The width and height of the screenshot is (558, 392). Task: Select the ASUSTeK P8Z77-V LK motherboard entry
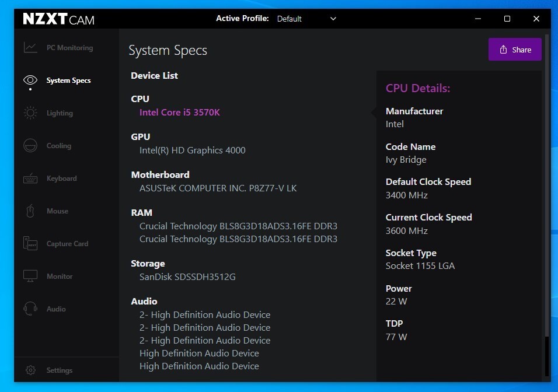coord(218,188)
